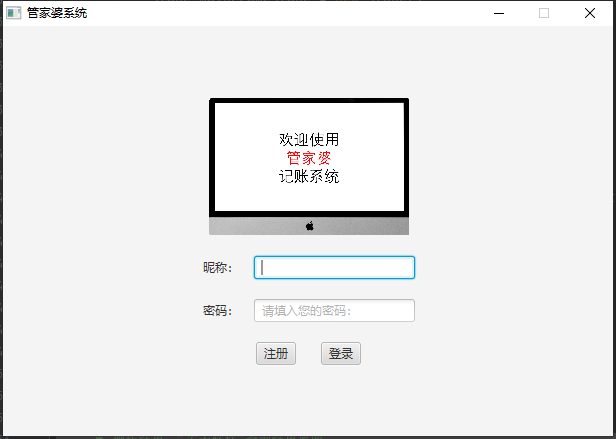Close the 管家婆系统 window

(590, 13)
